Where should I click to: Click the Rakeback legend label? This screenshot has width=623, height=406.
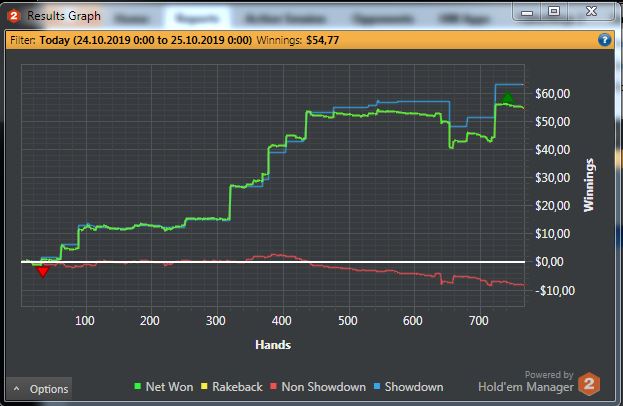point(237,387)
